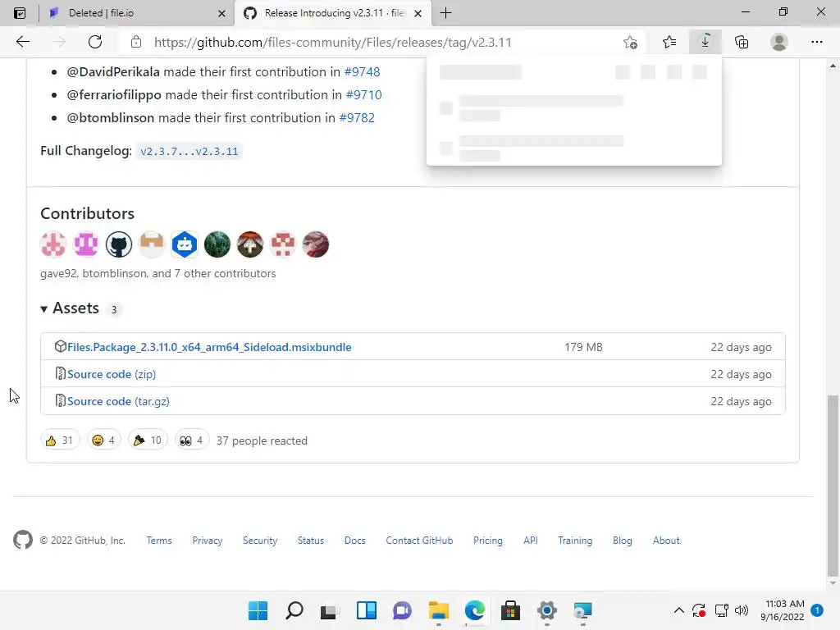Viewport: 840px width, 630px height.
Task: Download Source code (tar.gz)
Action: point(118,401)
